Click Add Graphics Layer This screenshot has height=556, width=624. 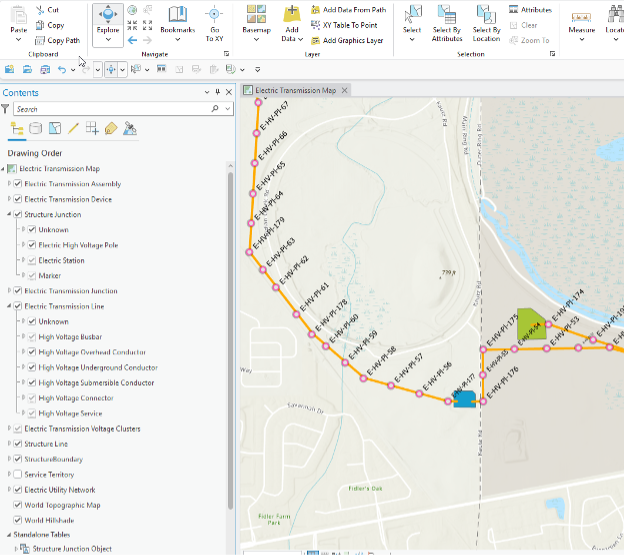click(347, 41)
